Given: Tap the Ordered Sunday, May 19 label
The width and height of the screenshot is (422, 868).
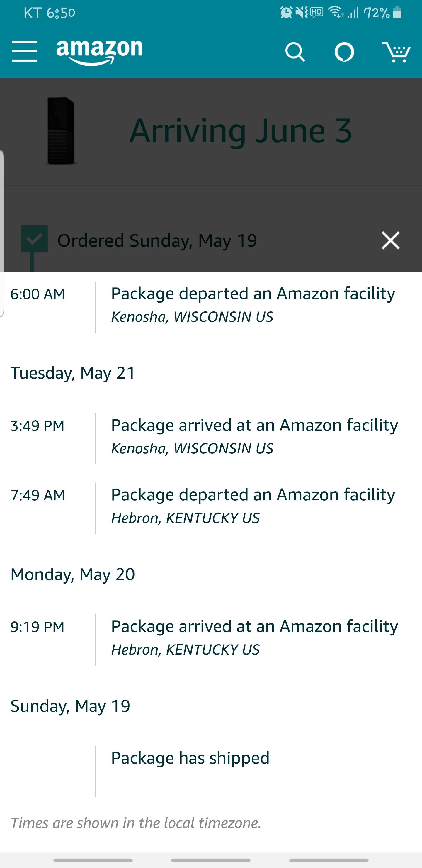Looking at the screenshot, I should coord(157,240).
